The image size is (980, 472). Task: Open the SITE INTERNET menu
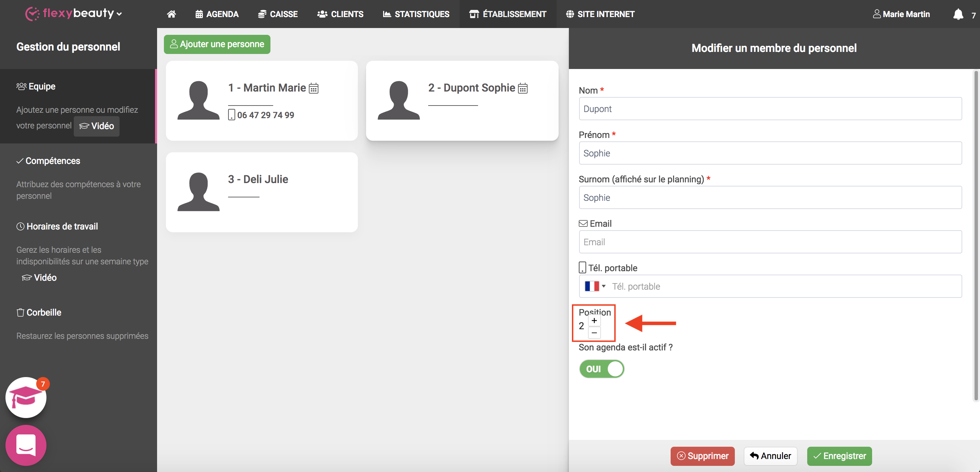click(x=600, y=14)
